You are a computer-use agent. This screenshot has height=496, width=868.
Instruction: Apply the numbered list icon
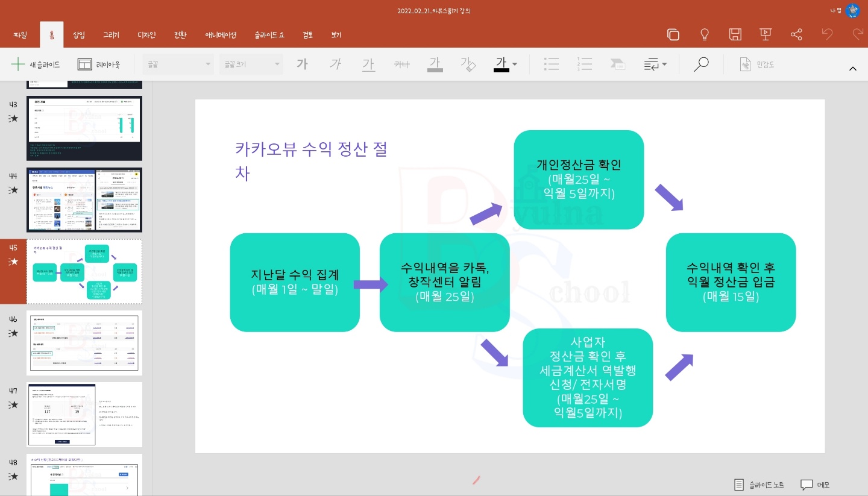[583, 64]
